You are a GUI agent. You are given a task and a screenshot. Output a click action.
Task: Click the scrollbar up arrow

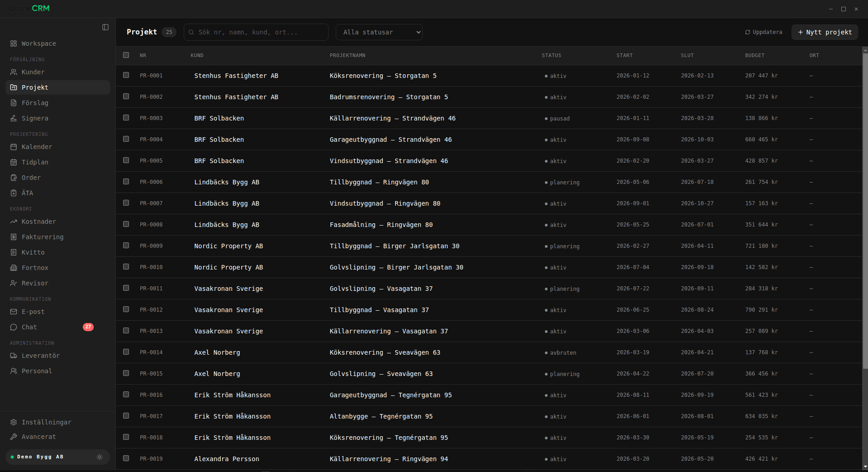(x=865, y=50)
